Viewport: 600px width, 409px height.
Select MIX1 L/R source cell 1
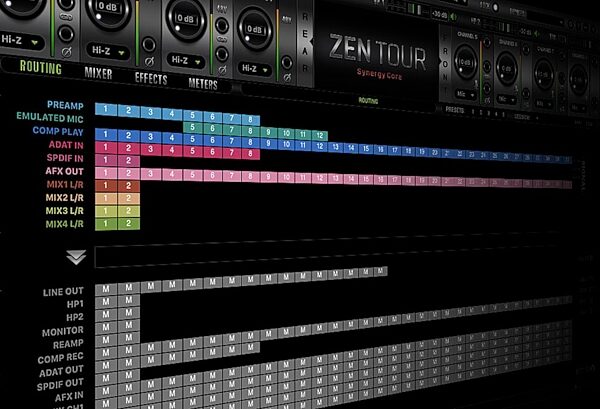(106, 186)
